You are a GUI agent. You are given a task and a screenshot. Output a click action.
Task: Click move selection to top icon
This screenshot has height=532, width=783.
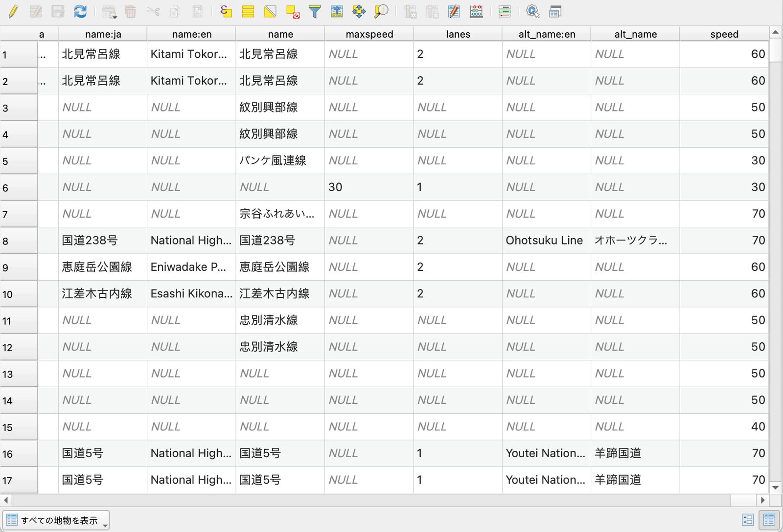point(337,11)
